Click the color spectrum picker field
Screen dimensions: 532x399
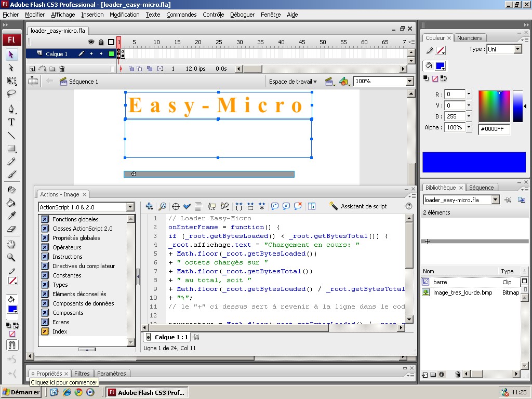click(x=495, y=106)
